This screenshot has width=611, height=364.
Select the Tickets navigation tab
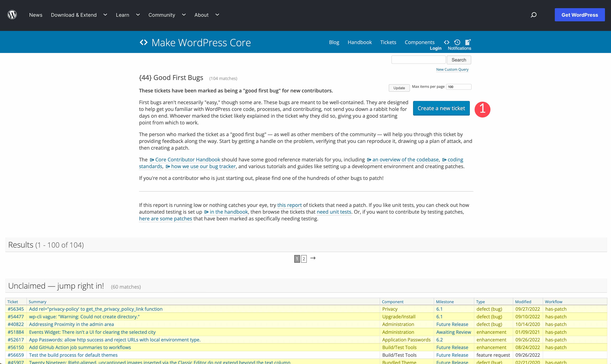[388, 42]
